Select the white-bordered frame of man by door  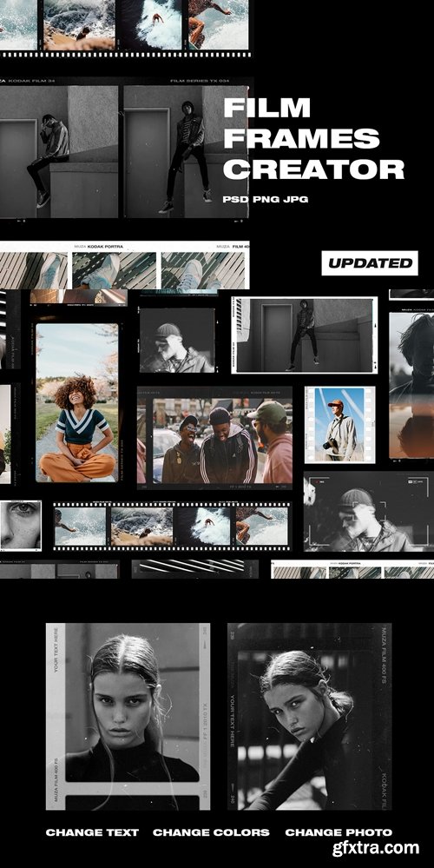click(x=305, y=335)
